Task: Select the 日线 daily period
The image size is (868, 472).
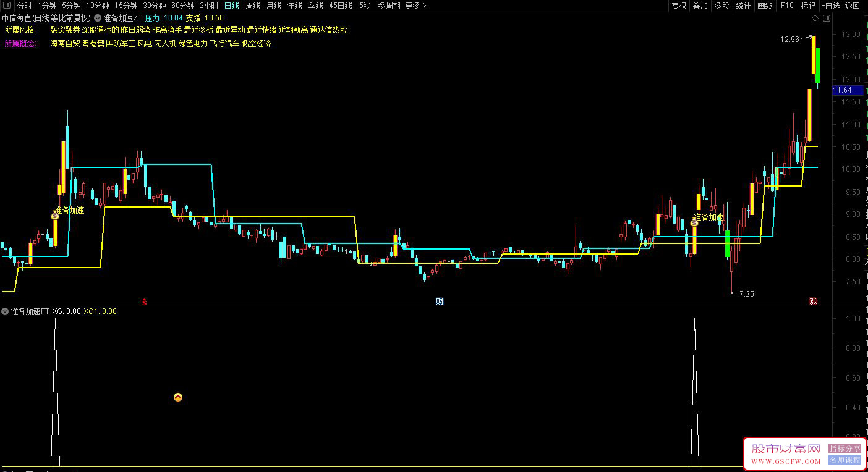Action: tap(232, 6)
